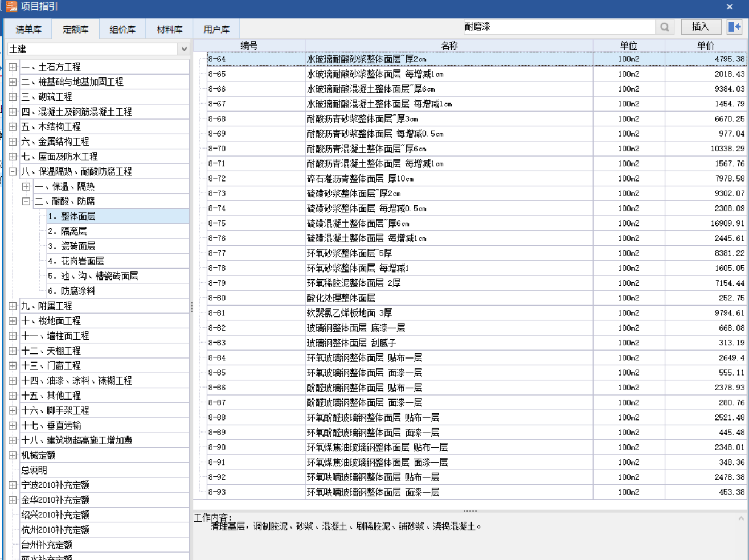Open the 用户库 tab
Viewport: 749px width, 560px height.
pyautogui.click(x=216, y=29)
